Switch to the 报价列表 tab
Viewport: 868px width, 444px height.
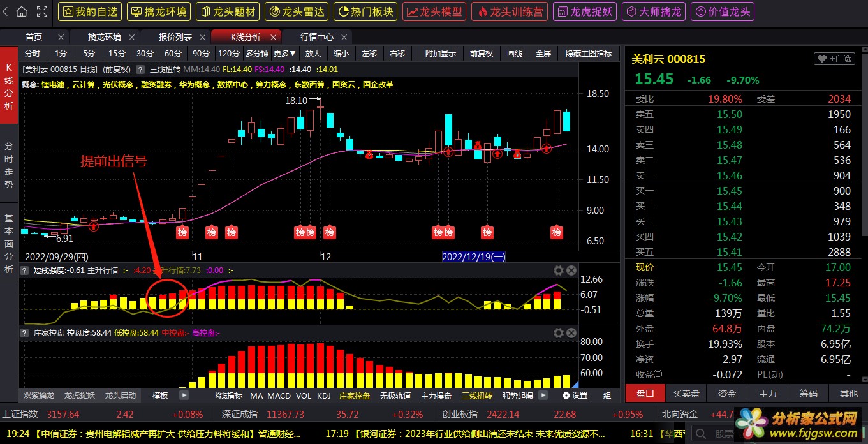(175, 37)
